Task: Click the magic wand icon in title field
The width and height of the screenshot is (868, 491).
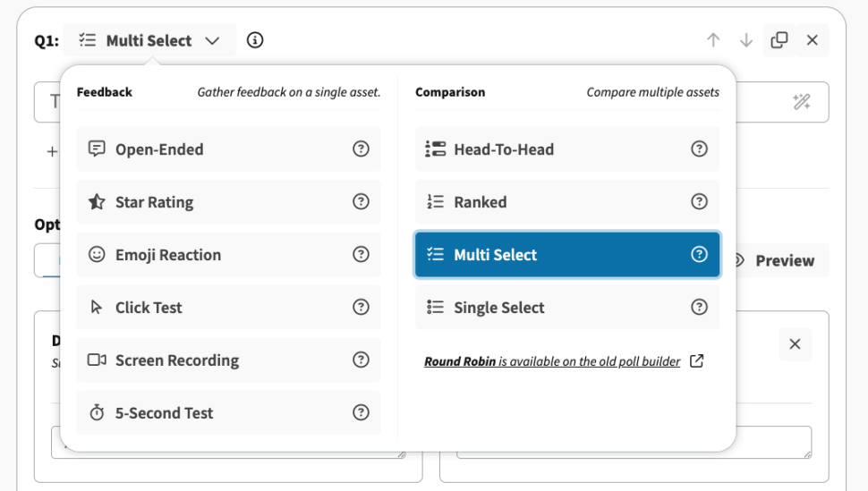Action: (801, 102)
